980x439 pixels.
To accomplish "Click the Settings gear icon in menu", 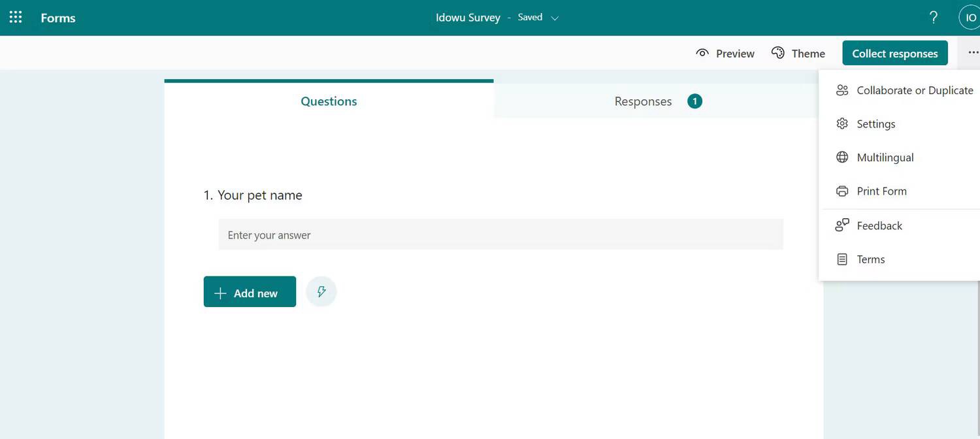I will point(842,124).
